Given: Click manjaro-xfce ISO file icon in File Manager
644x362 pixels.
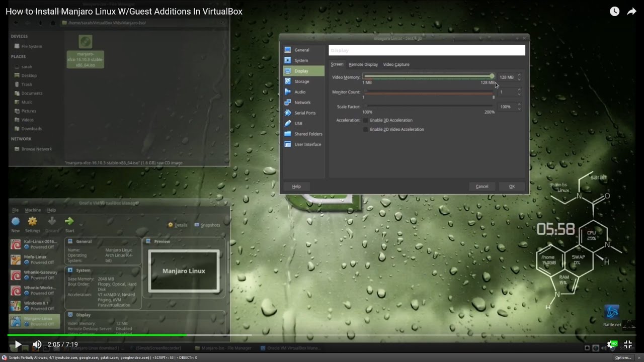Looking at the screenshot, I should pos(86,42).
